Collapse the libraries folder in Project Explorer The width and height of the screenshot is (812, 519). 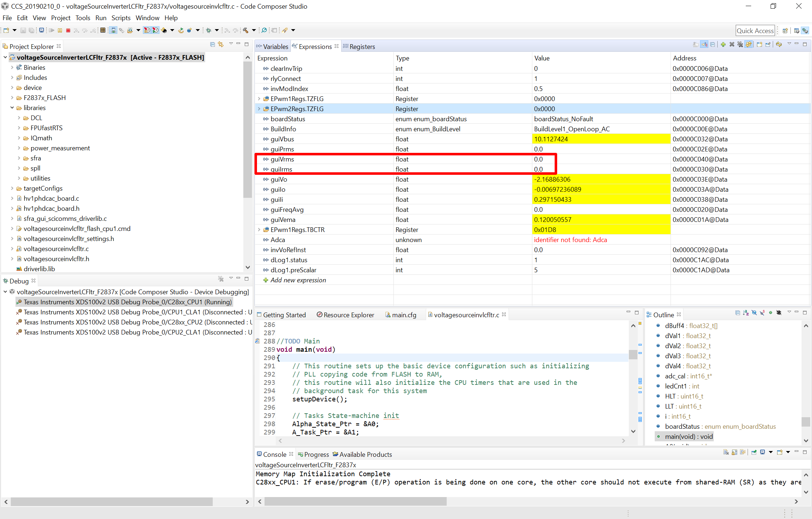tap(12, 108)
